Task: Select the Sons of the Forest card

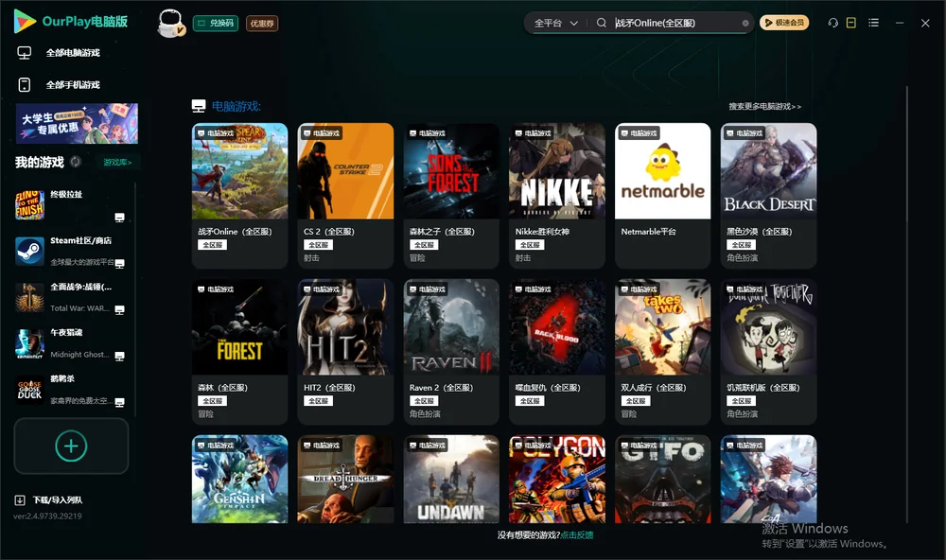Action: (451, 196)
